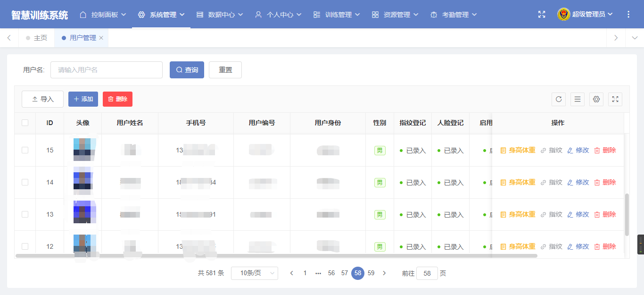Open the 数据中心 menu
The height and width of the screenshot is (295, 644).
[220, 15]
